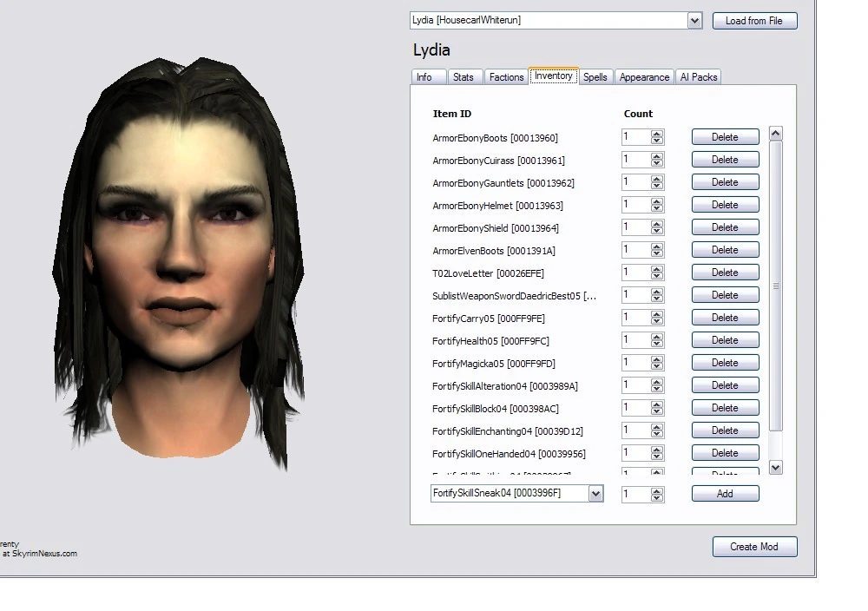The width and height of the screenshot is (868, 611).
Task: Remove FortifySkillAlteration04 from the list
Action: pos(725,385)
